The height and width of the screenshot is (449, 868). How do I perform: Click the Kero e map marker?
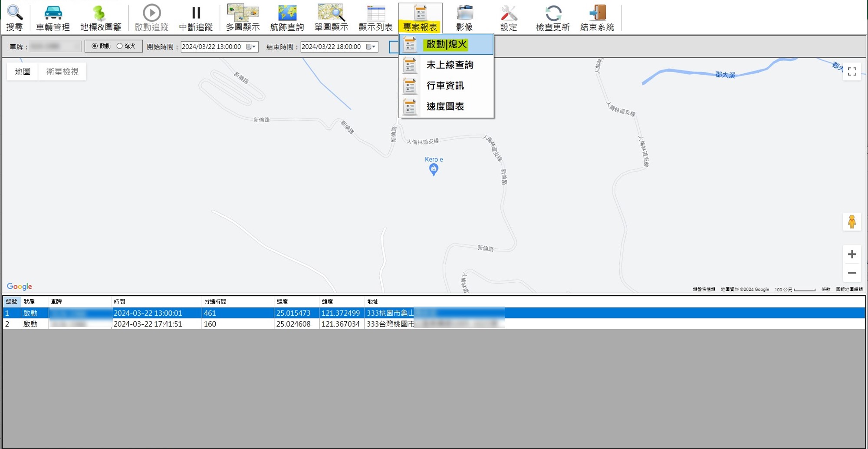click(434, 170)
